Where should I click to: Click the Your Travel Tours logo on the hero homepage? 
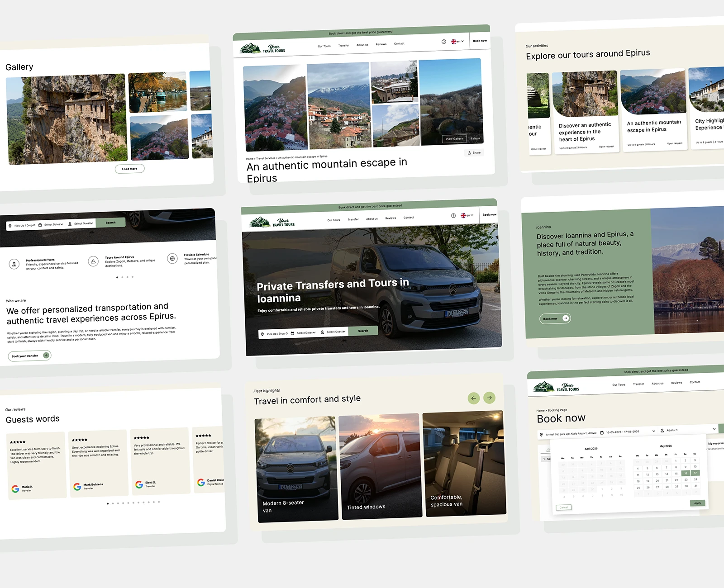point(272,222)
